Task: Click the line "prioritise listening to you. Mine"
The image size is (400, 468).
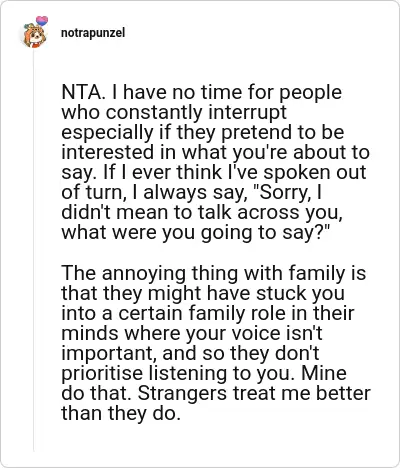Action: [204, 373]
